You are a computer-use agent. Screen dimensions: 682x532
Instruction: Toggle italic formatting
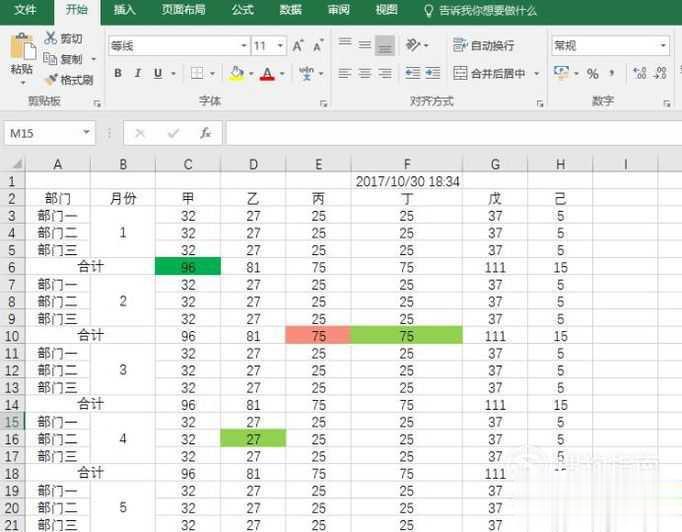(x=138, y=73)
